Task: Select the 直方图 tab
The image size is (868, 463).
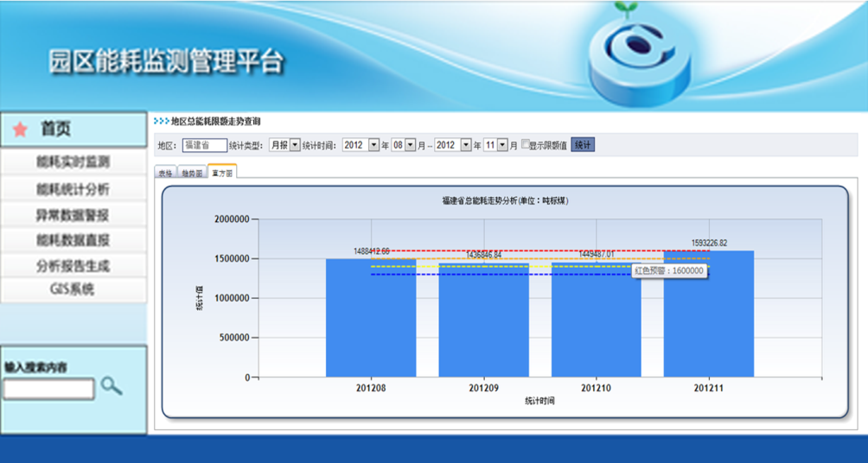Action: tap(222, 172)
